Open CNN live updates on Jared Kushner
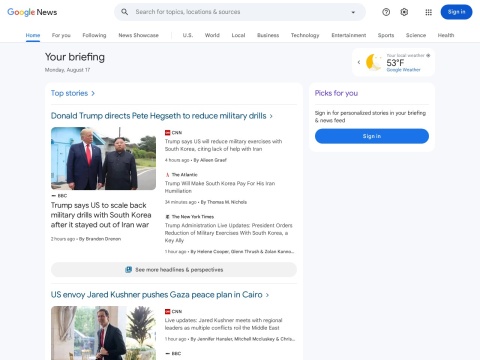This screenshot has width=480, height=360. [x=223, y=324]
